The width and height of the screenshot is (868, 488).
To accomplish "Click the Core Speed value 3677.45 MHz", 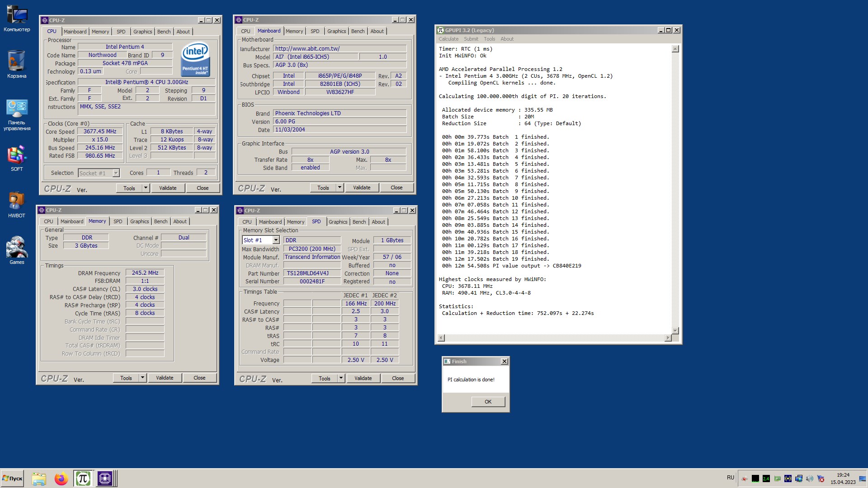I will (x=100, y=131).
